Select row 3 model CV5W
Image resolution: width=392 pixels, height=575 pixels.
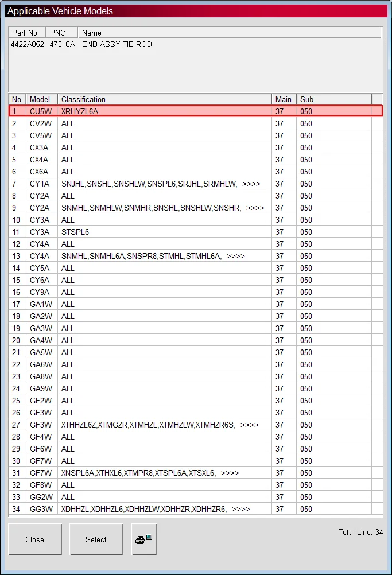point(41,135)
